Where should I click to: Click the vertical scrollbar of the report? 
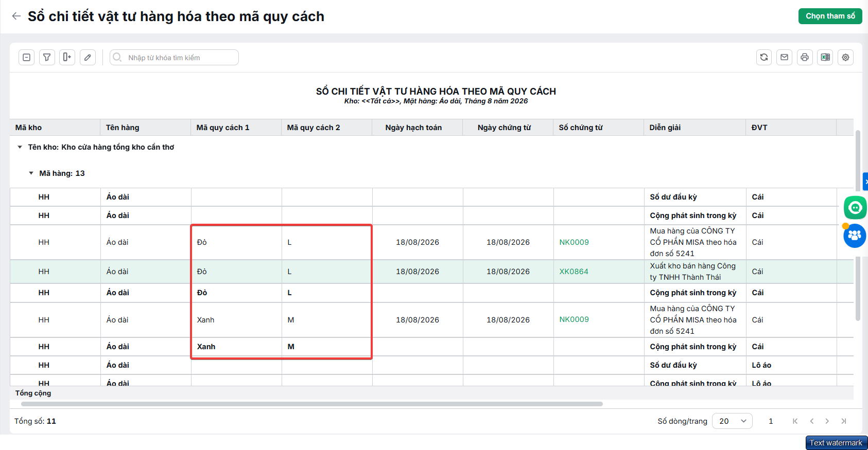[x=858, y=225]
